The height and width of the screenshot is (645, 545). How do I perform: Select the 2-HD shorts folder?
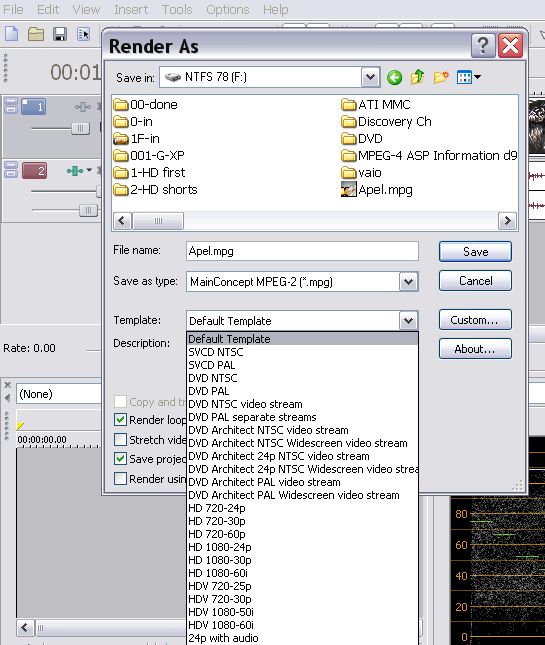(x=155, y=190)
